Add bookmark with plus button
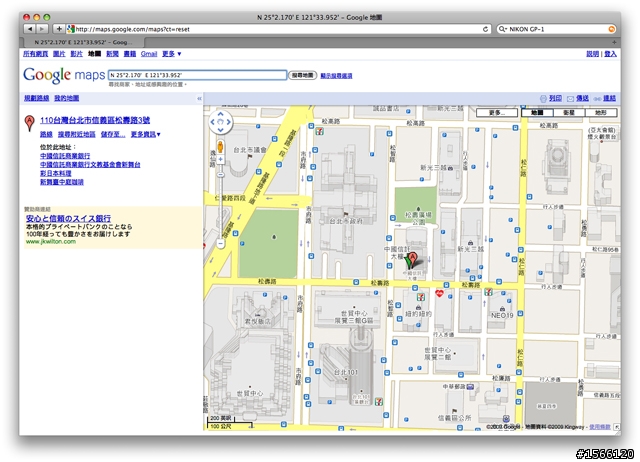640x462 pixels. pos(59,29)
